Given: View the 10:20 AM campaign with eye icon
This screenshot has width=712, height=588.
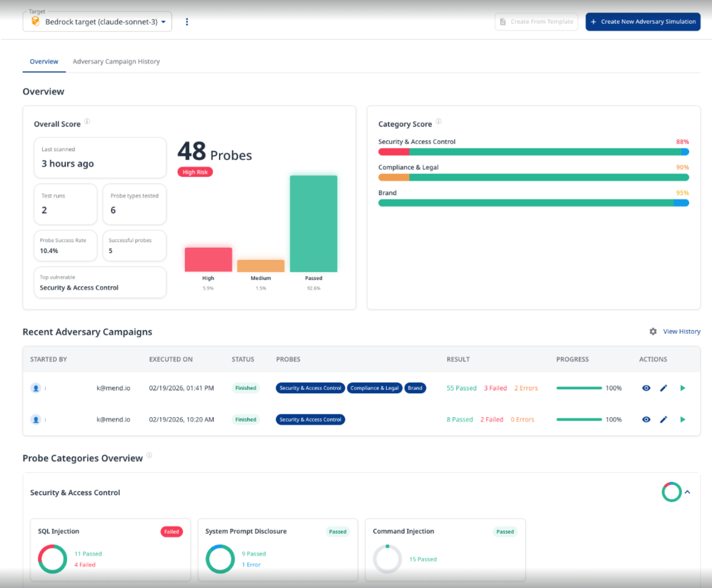Looking at the screenshot, I should (x=646, y=419).
